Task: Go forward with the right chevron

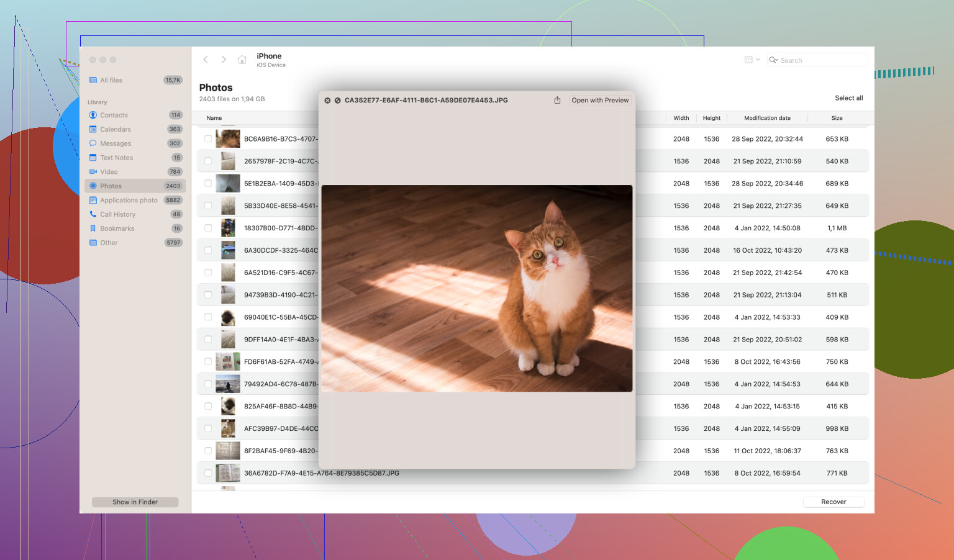Action: (224, 60)
